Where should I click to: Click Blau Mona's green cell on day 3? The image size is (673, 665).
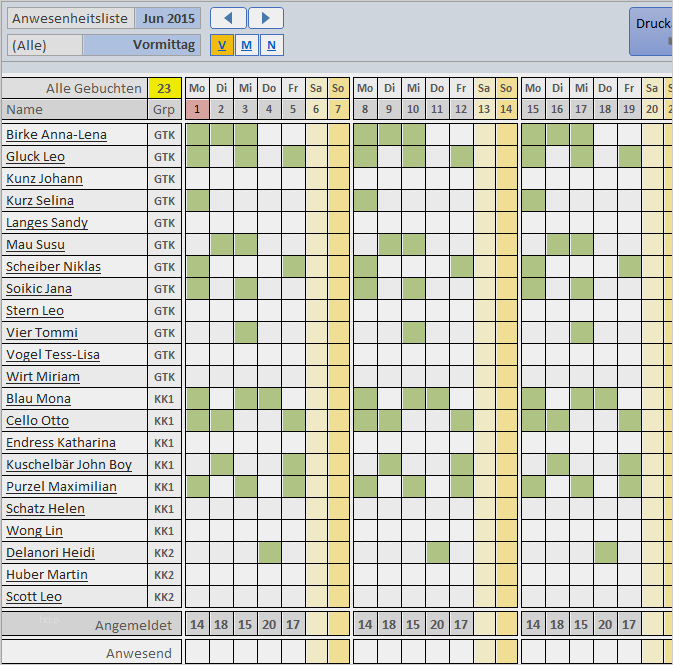tap(245, 399)
